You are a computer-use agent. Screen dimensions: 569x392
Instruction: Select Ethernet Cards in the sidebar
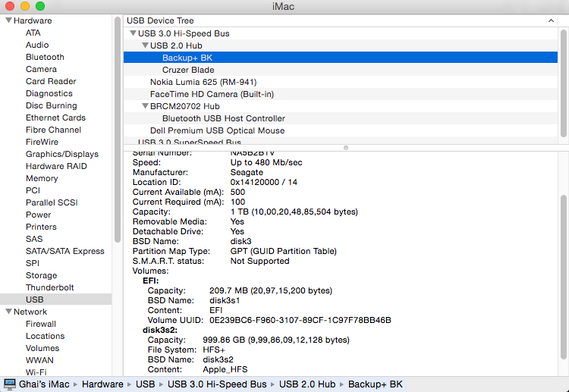click(55, 118)
